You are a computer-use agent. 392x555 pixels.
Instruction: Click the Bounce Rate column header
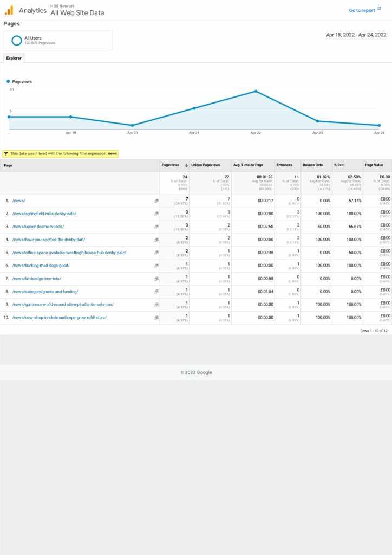coord(312,165)
